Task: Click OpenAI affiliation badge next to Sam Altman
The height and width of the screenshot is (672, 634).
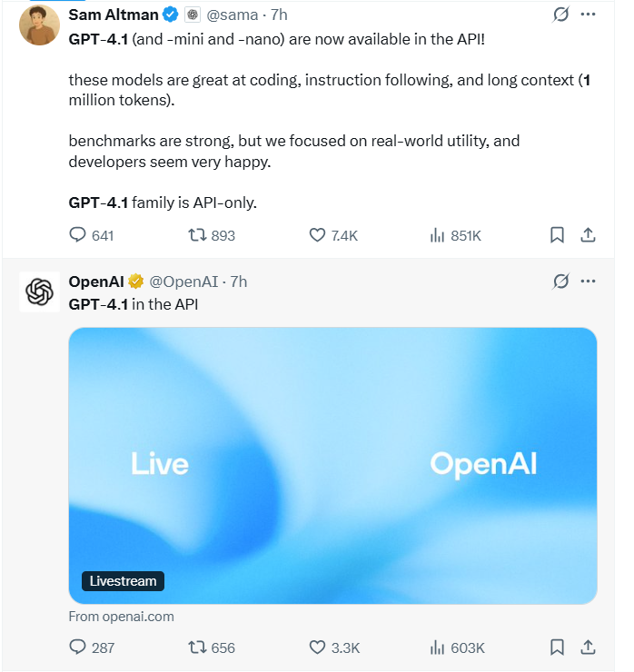Action: [x=193, y=15]
